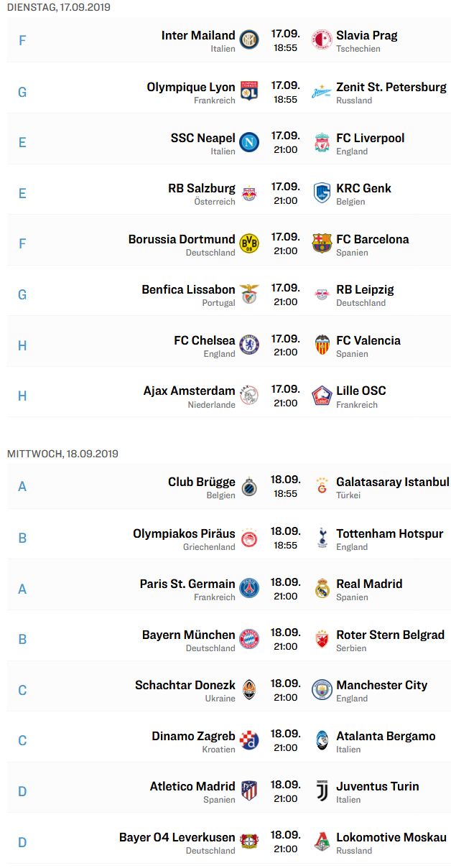Viewport: 451px width, 868px height.
Task: Open the SSC Neapel match time 21:00
Action: click(285, 149)
